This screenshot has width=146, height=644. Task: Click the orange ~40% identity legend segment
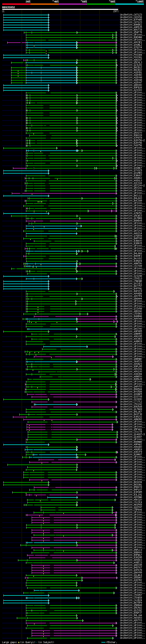[x=45, y=4]
